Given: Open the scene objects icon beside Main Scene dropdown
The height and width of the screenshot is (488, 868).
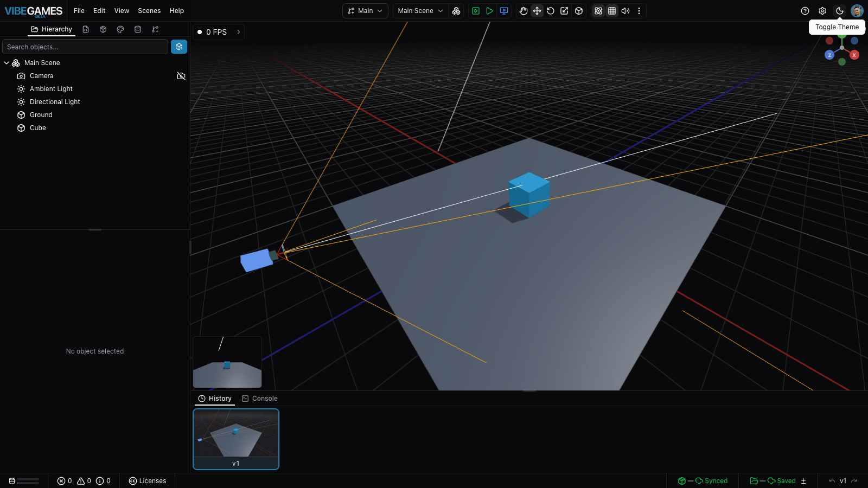Looking at the screenshot, I should (x=456, y=11).
